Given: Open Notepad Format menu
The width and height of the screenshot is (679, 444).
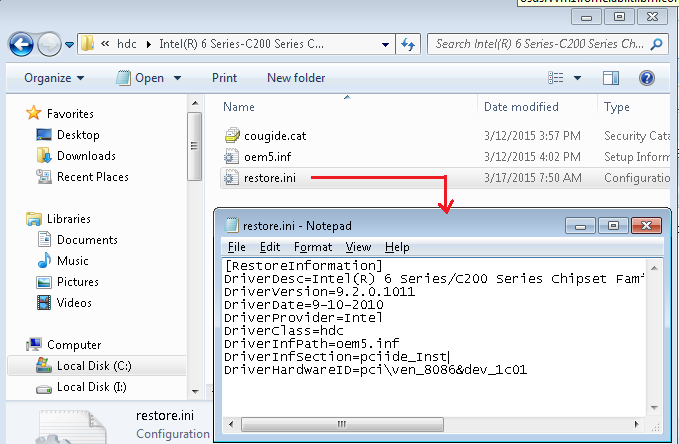Looking at the screenshot, I should (313, 247).
